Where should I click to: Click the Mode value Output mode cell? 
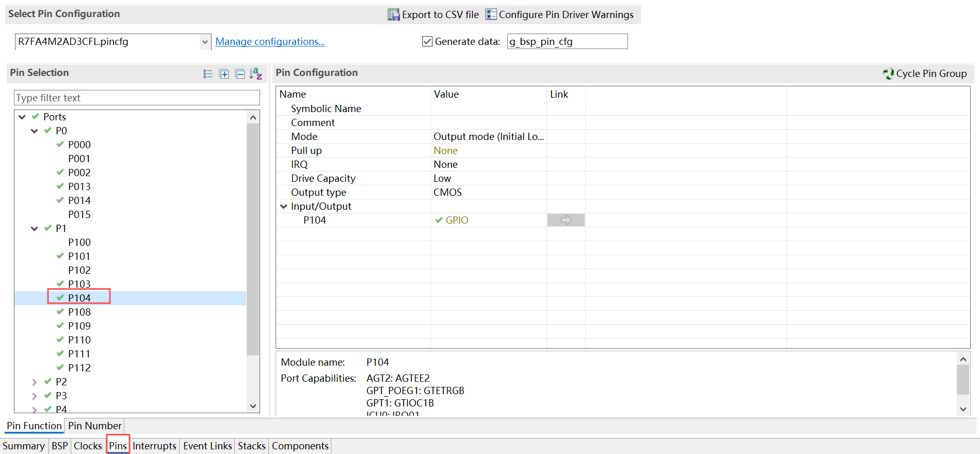tap(488, 136)
